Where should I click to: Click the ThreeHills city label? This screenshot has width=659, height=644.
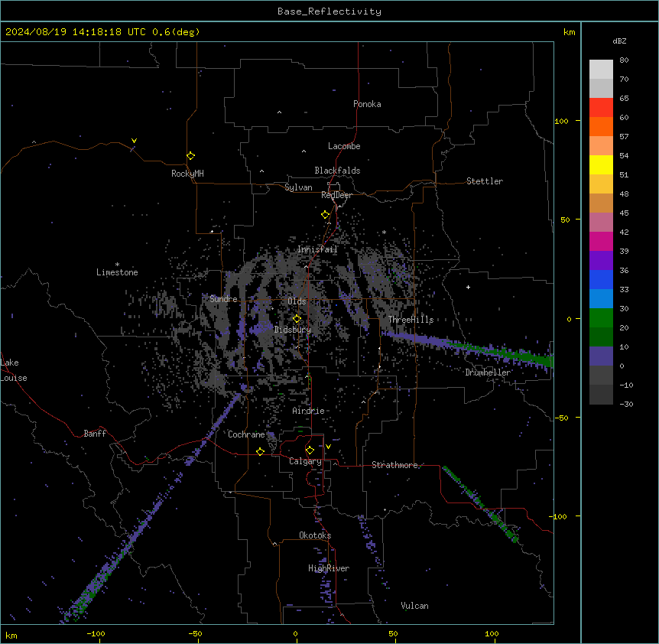(411, 320)
